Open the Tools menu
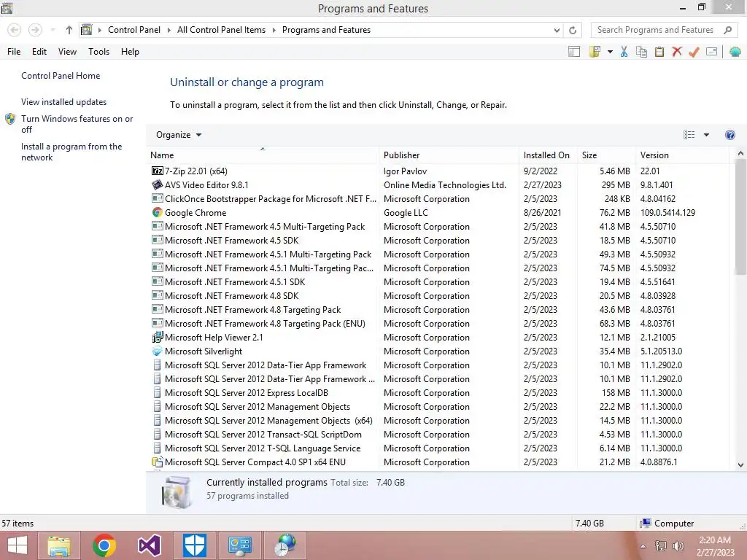Image resolution: width=747 pixels, height=560 pixels. (x=98, y=52)
